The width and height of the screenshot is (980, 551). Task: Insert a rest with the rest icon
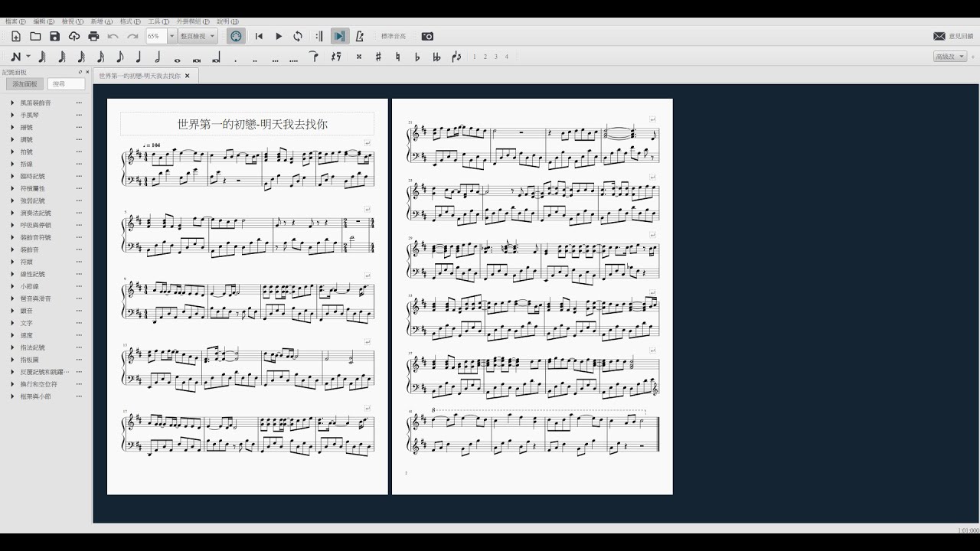336,57
